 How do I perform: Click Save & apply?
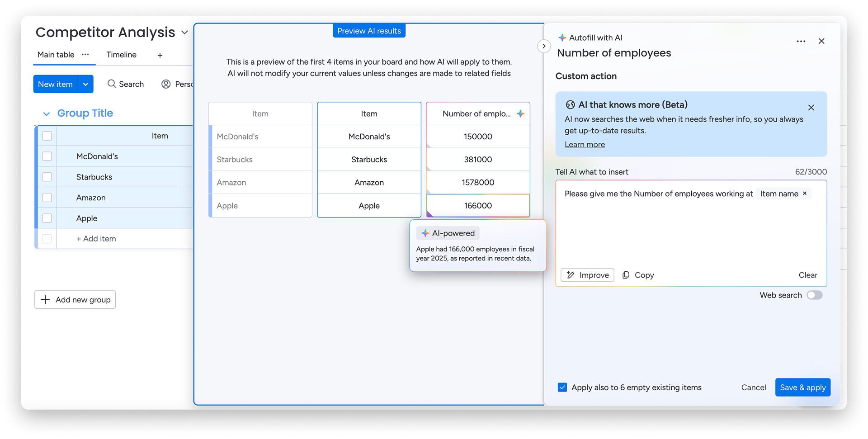803,387
